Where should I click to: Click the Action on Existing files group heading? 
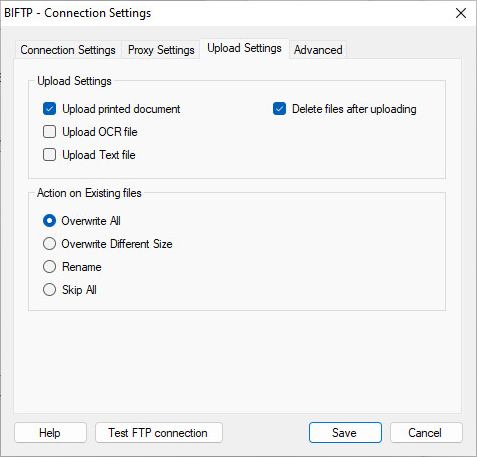pos(89,193)
